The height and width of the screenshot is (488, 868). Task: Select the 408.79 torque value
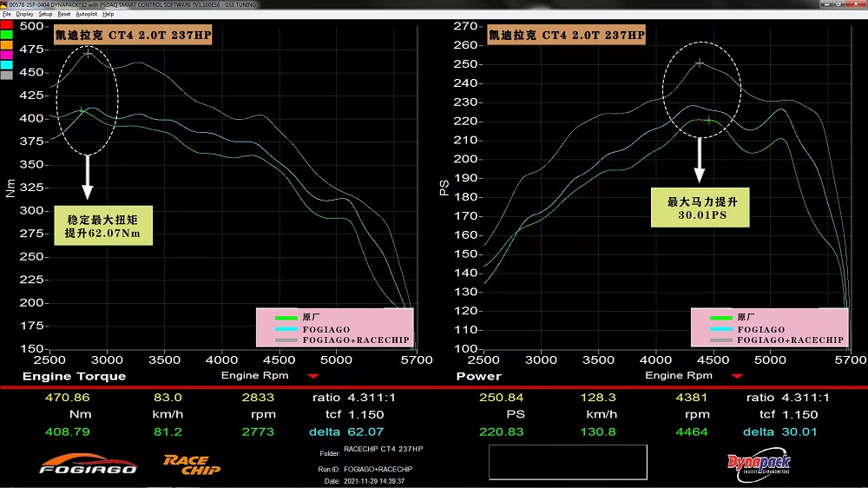pyautogui.click(x=67, y=432)
